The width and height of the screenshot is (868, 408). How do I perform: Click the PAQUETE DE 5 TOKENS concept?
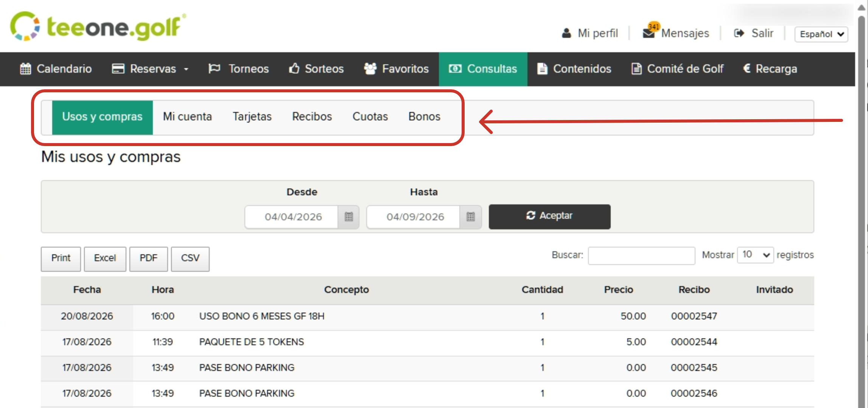pyautogui.click(x=252, y=342)
